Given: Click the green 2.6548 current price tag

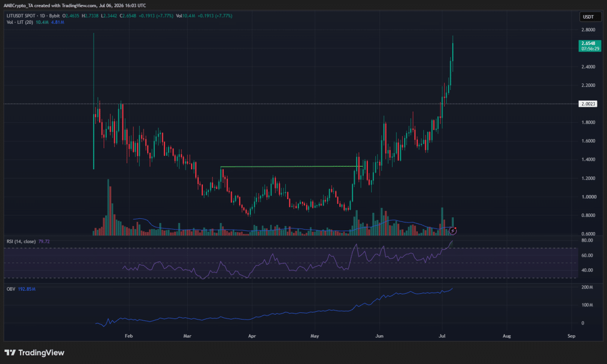Looking at the screenshot, I should pos(590,45).
